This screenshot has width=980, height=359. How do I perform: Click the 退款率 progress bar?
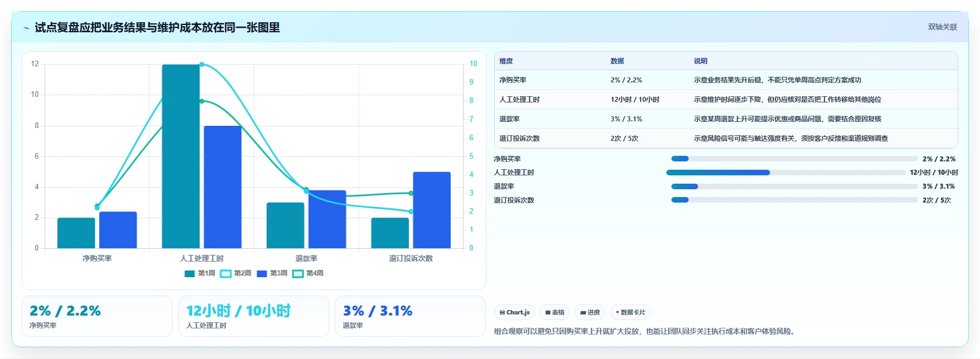click(794, 186)
